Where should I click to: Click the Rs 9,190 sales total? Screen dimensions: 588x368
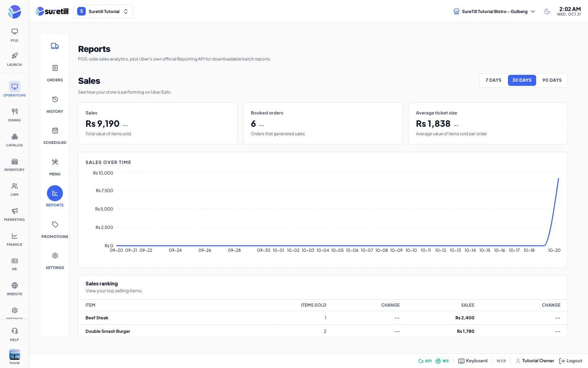102,124
